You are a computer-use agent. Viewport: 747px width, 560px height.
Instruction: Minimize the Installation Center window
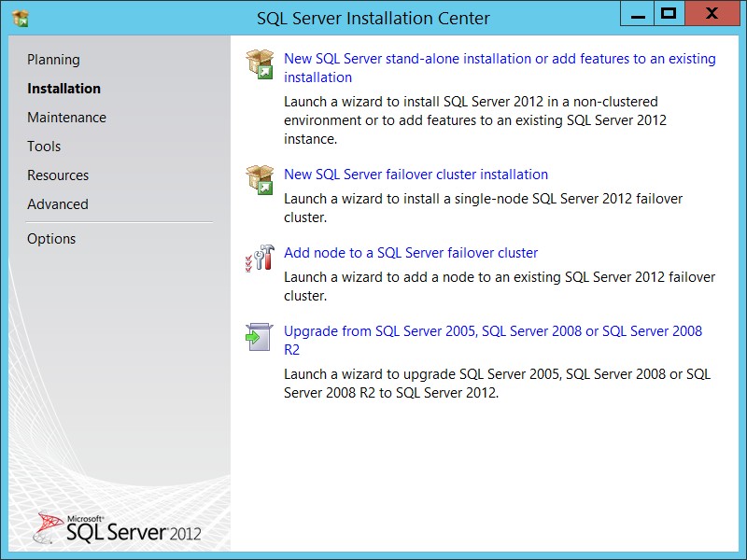(637, 14)
